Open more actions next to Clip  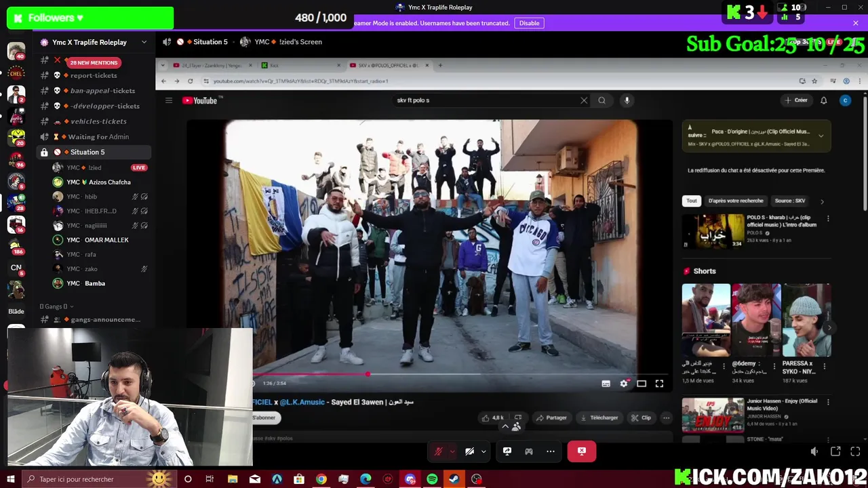(666, 418)
